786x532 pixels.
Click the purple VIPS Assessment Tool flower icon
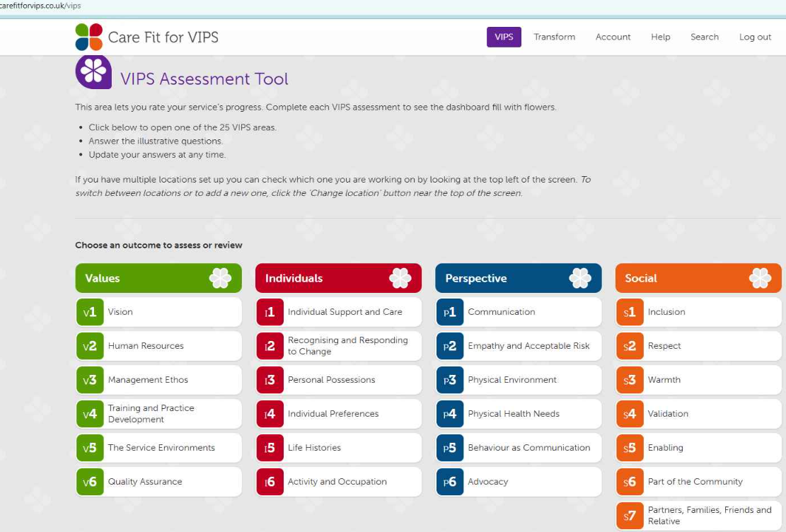pyautogui.click(x=93, y=71)
